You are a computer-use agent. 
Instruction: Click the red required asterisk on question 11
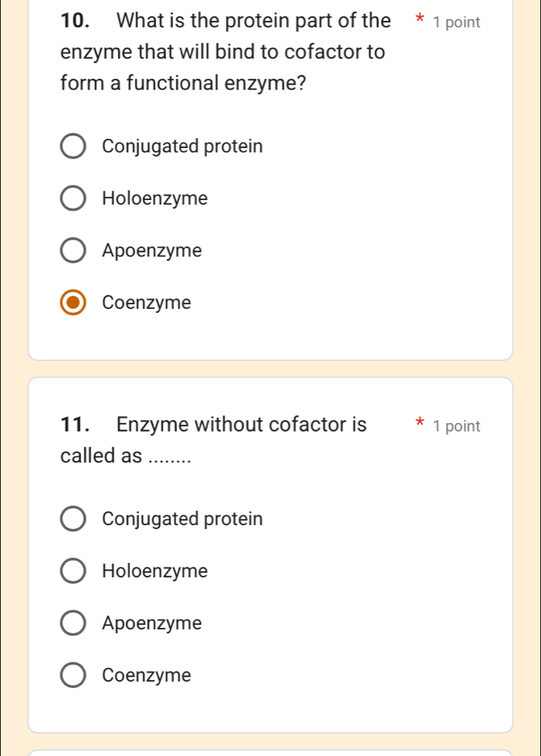point(418,424)
